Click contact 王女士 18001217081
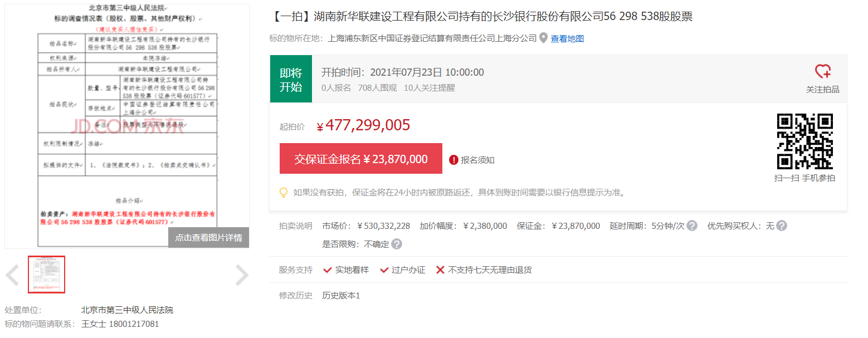Image resolution: width=868 pixels, height=338 pixels. (120, 324)
